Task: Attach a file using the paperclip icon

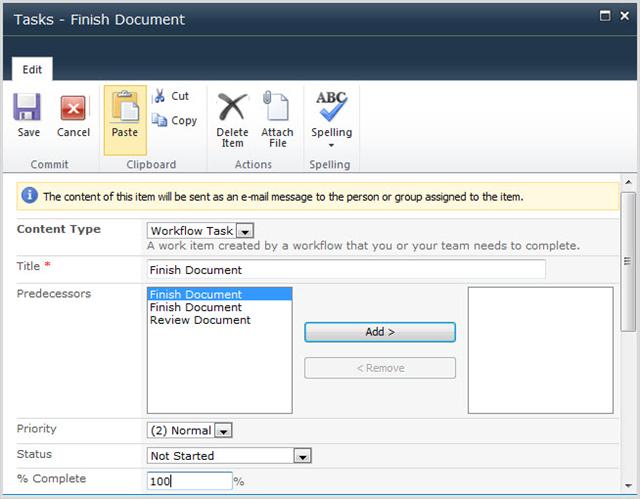Action: [x=276, y=106]
